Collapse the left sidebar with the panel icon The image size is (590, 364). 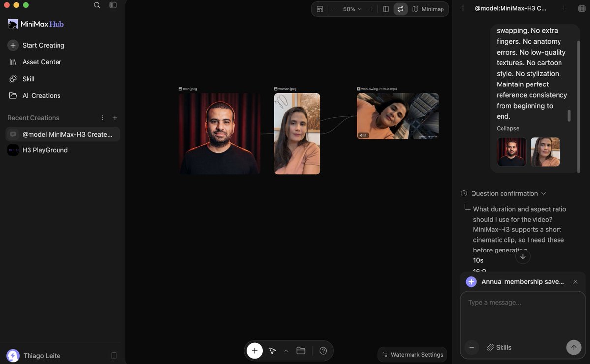point(113,5)
